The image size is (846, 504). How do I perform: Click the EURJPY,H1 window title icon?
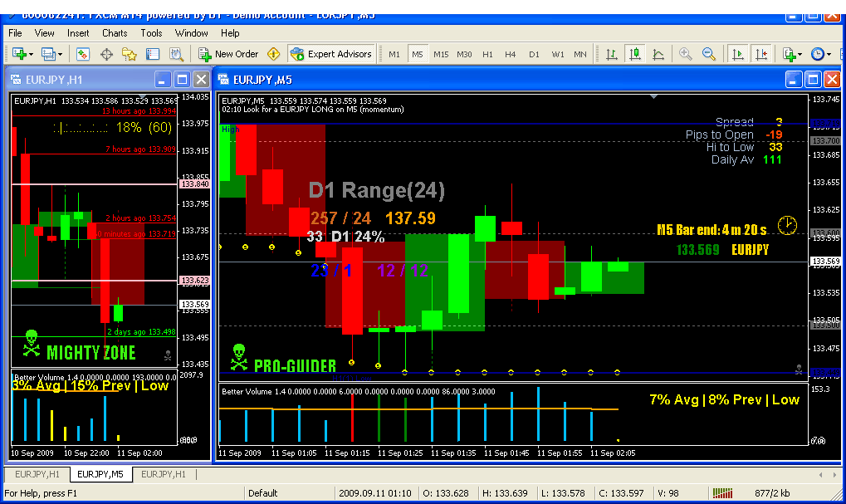coord(16,80)
